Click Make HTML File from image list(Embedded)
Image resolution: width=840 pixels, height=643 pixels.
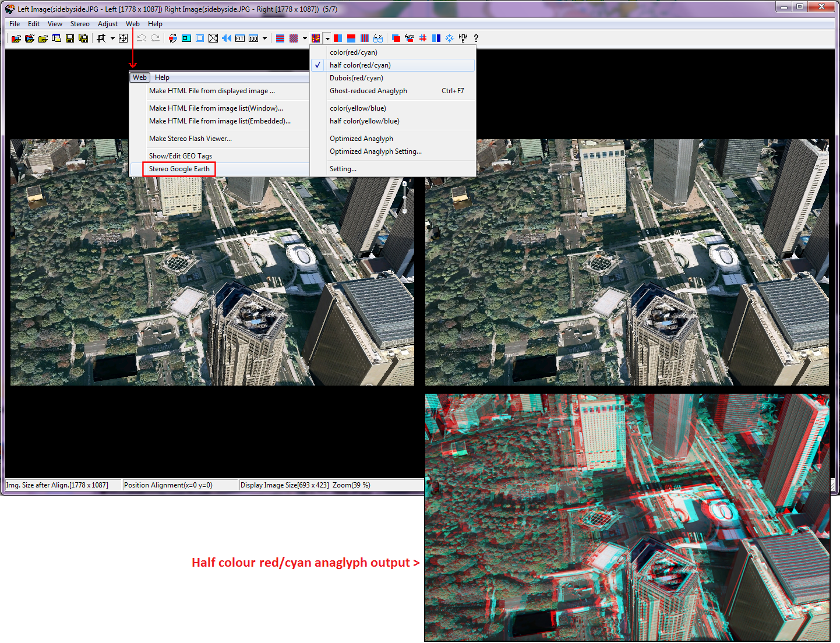click(x=220, y=121)
